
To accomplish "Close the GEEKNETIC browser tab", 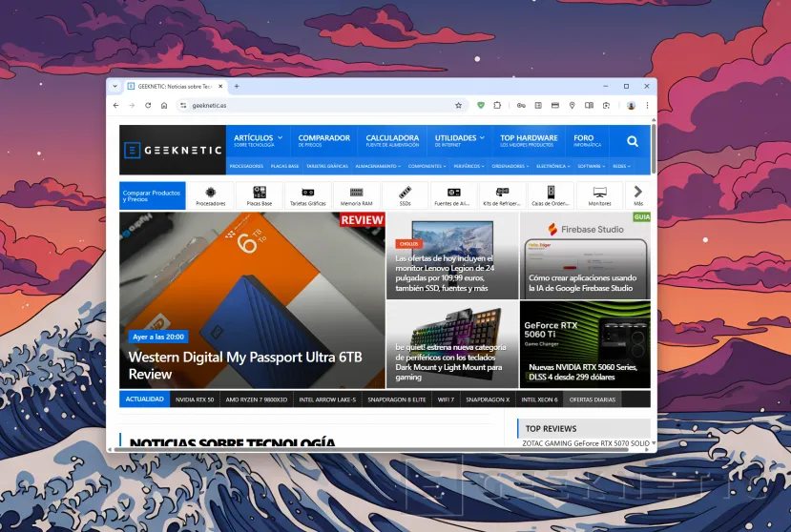I will (x=220, y=86).
